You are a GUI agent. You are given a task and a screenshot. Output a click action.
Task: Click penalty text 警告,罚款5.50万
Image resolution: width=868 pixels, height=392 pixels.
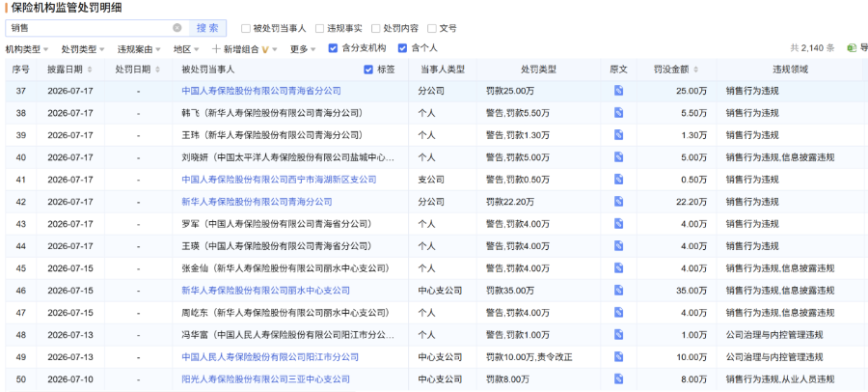click(x=518, y=113)
